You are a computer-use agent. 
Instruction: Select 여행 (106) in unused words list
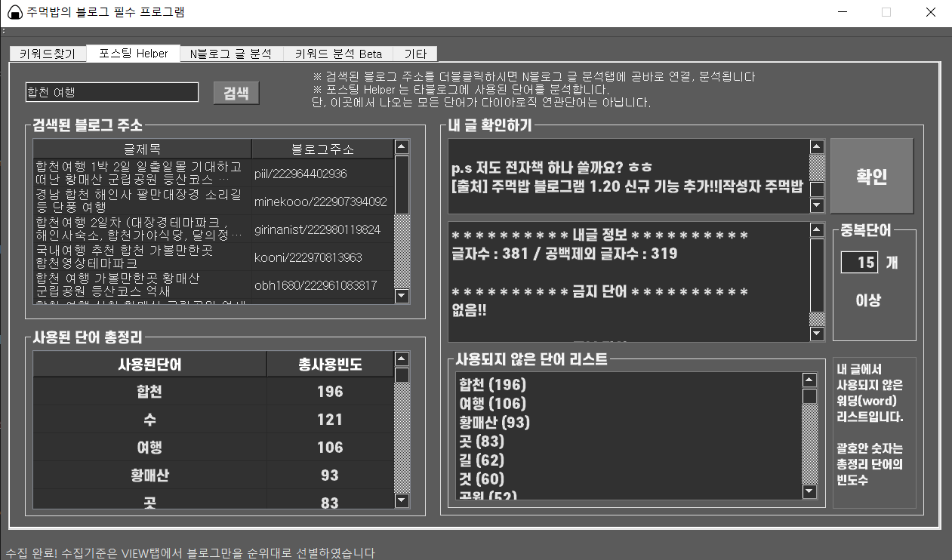pos(492,404)
